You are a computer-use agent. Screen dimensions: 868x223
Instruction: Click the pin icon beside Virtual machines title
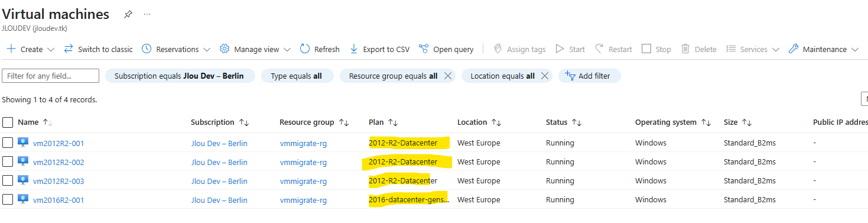[128, 14]
